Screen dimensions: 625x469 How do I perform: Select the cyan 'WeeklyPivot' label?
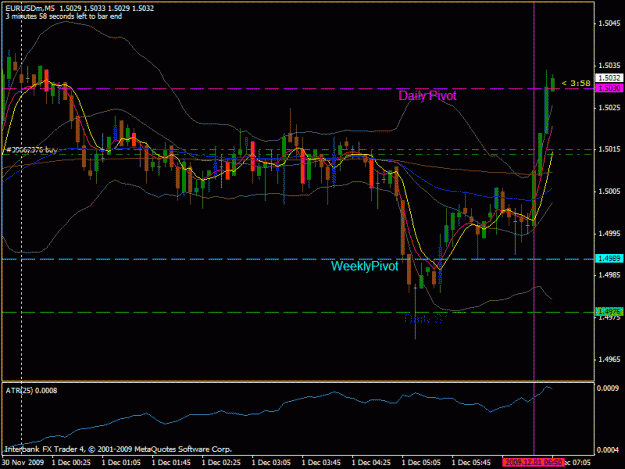point(364,266)
